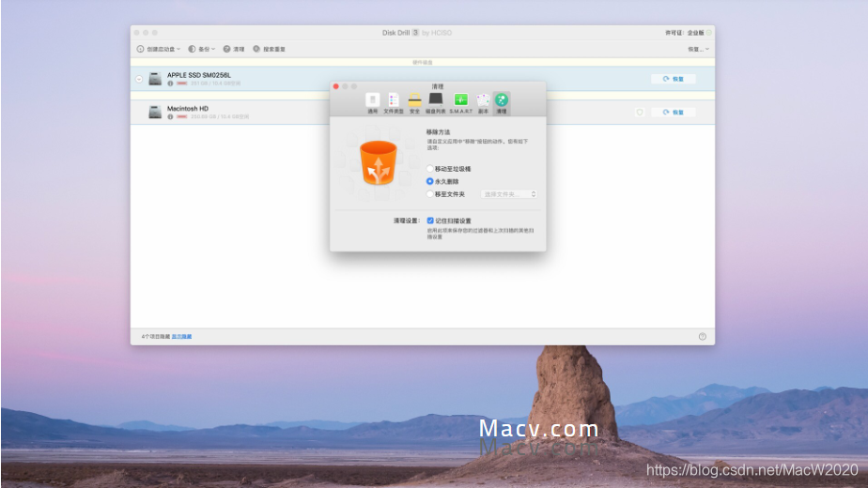The image size is (868, 488).
Task: Click the 搜索重复 find duplicates toolbar button
Action: [270, 49]
